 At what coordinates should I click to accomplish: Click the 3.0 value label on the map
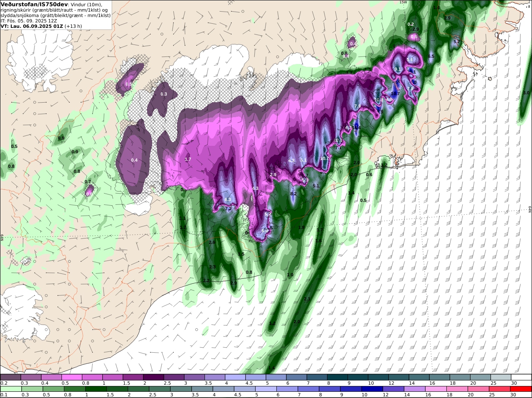click(x=526, y=93)
